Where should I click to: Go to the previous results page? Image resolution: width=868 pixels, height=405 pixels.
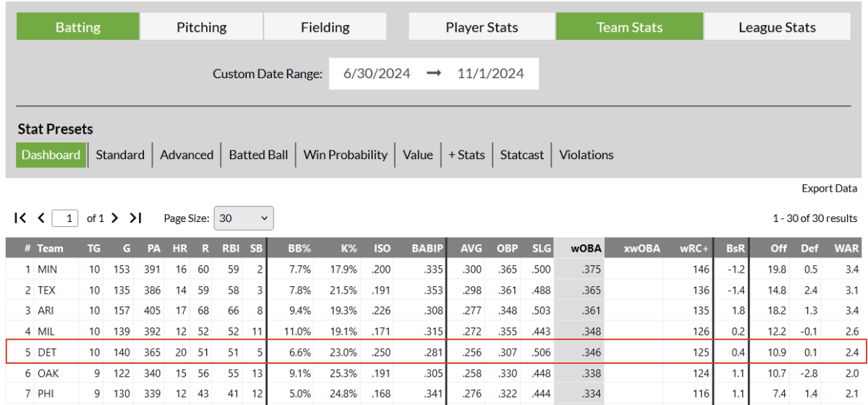(41, 218)
